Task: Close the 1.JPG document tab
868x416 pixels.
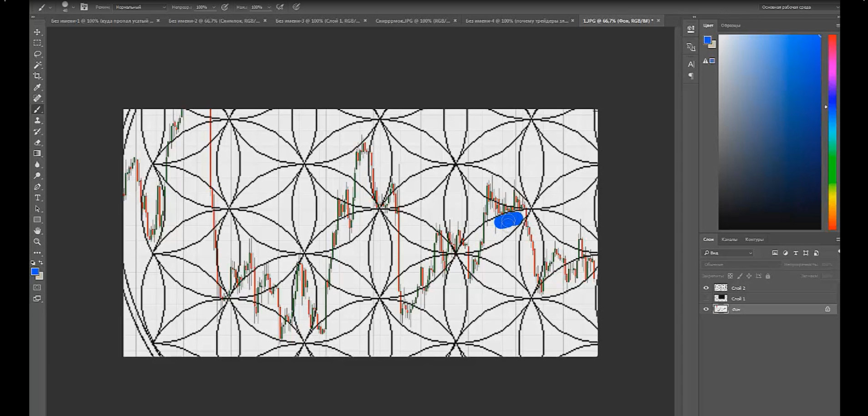Action: 658,21
